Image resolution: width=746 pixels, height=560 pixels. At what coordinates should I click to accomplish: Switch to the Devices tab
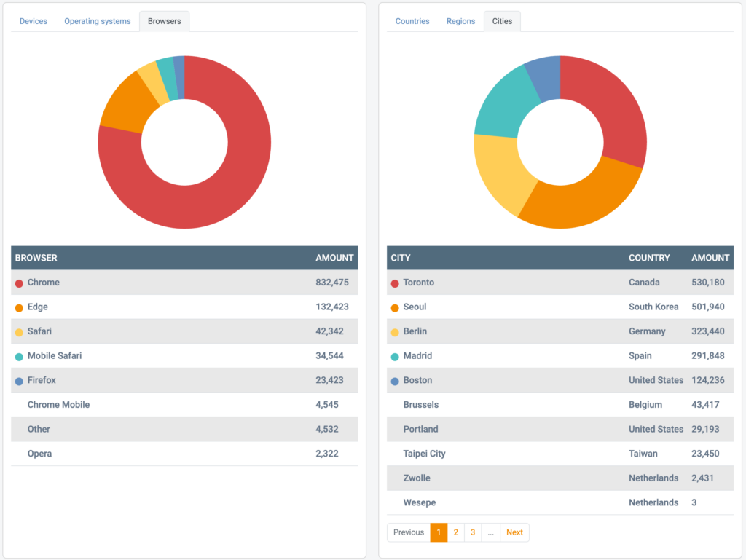coord(33,21)
